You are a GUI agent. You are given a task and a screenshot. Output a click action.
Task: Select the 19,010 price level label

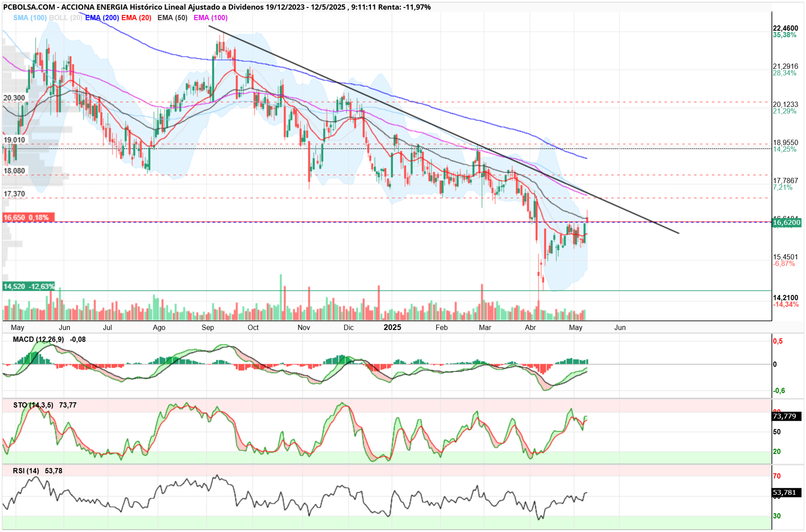coord(14,140)
